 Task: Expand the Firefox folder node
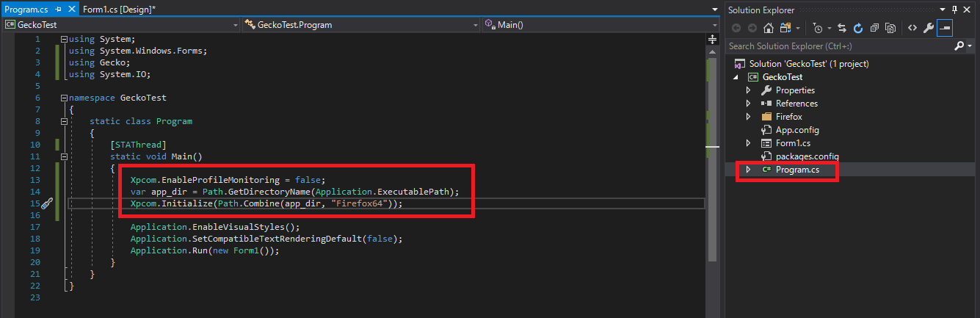749,117
